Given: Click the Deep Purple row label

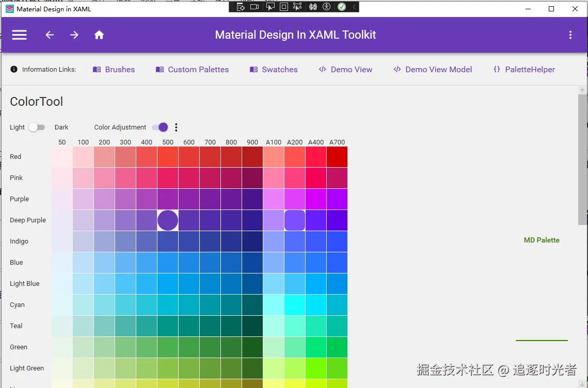Looking at the screenshot, I should pos(28,220).
